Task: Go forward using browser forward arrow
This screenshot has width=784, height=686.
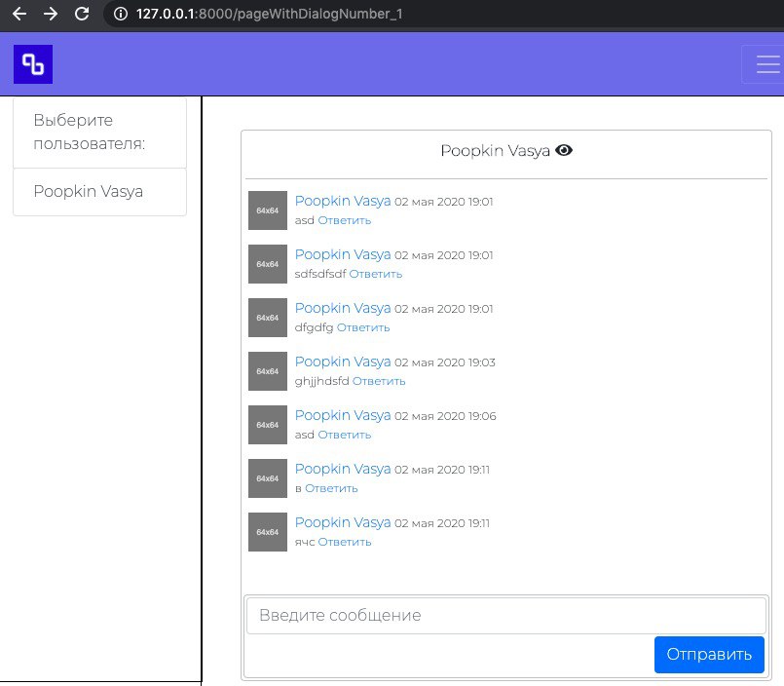Action: pos(50,14)
